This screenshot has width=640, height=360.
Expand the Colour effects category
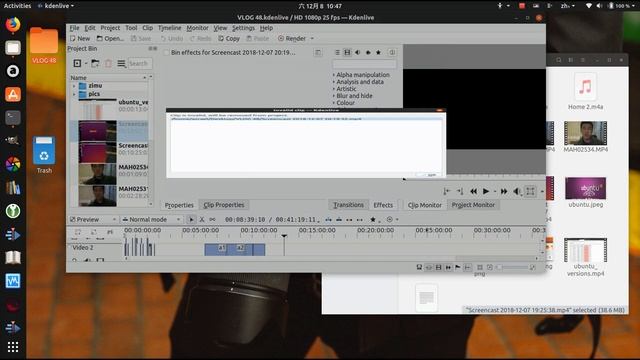point(333,103)
